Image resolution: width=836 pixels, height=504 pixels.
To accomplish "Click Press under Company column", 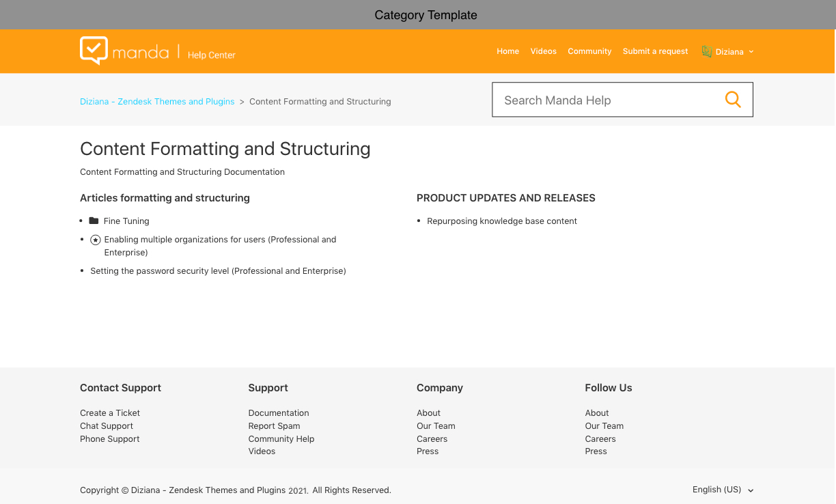I will [428, 451].
